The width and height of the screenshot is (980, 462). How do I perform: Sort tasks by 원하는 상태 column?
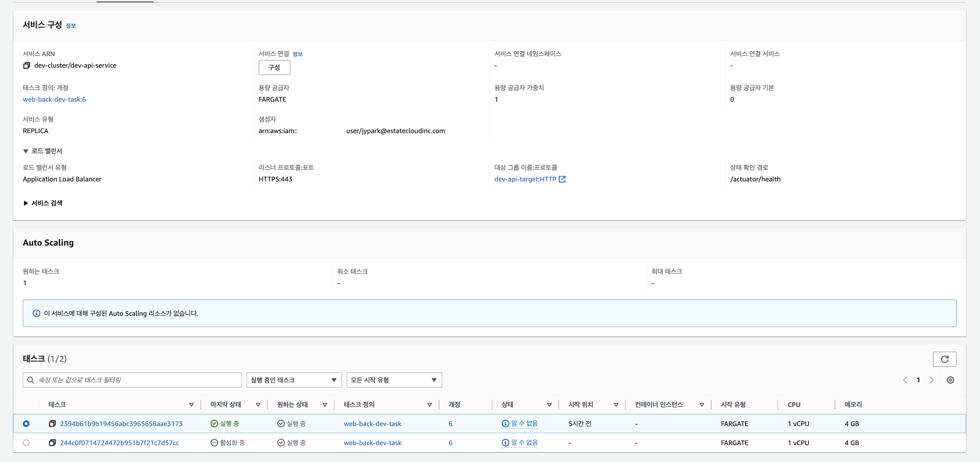[x=325, y=404]
